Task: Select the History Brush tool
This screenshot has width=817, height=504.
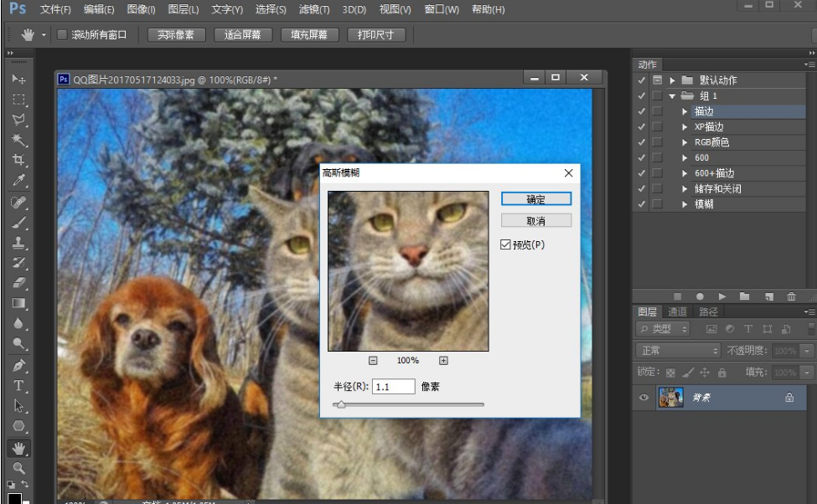Action: (18, 262)
